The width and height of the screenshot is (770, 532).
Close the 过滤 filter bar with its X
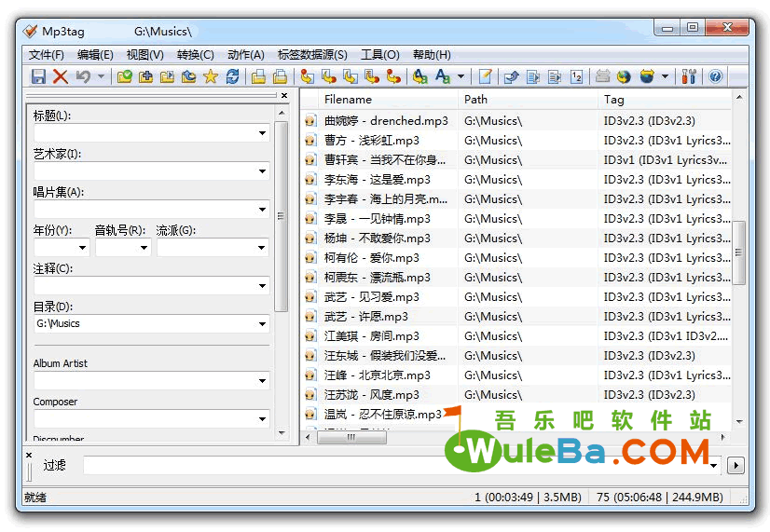point(29,455)
